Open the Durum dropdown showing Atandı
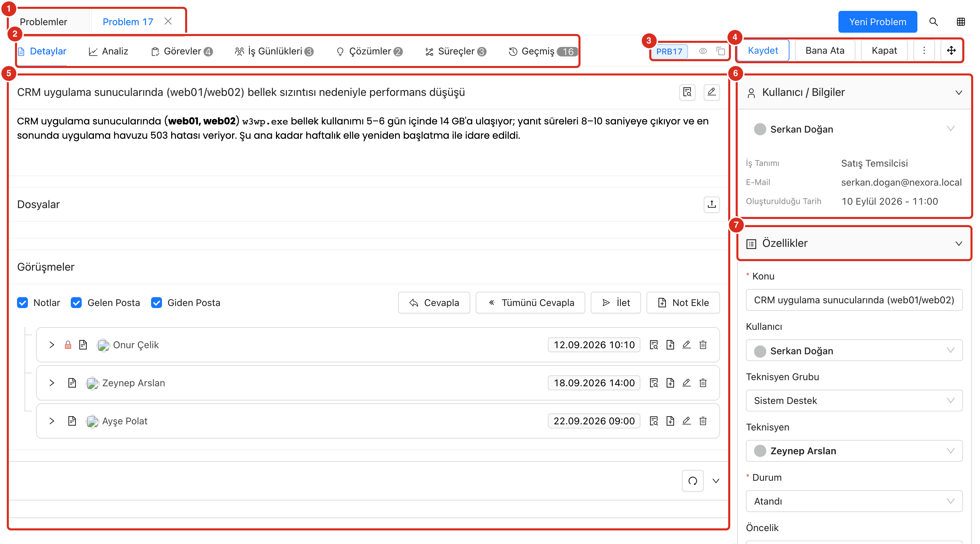 click(x=854, y=501)
